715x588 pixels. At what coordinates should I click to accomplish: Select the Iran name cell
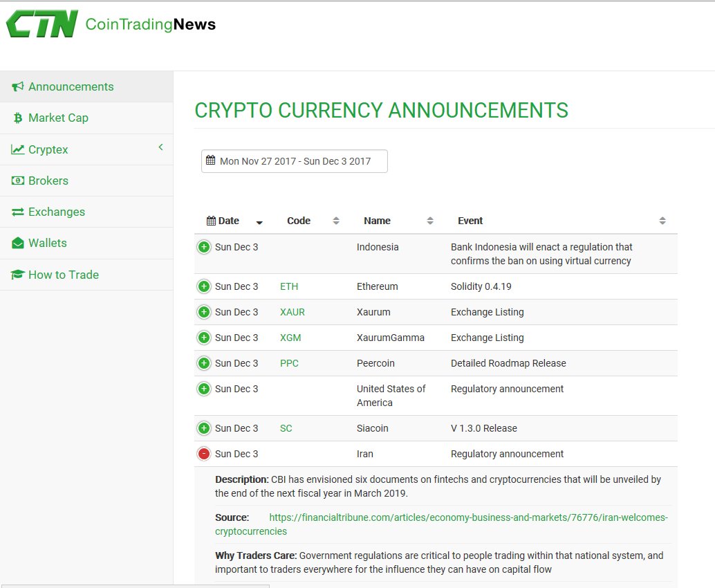pos(365,454)
